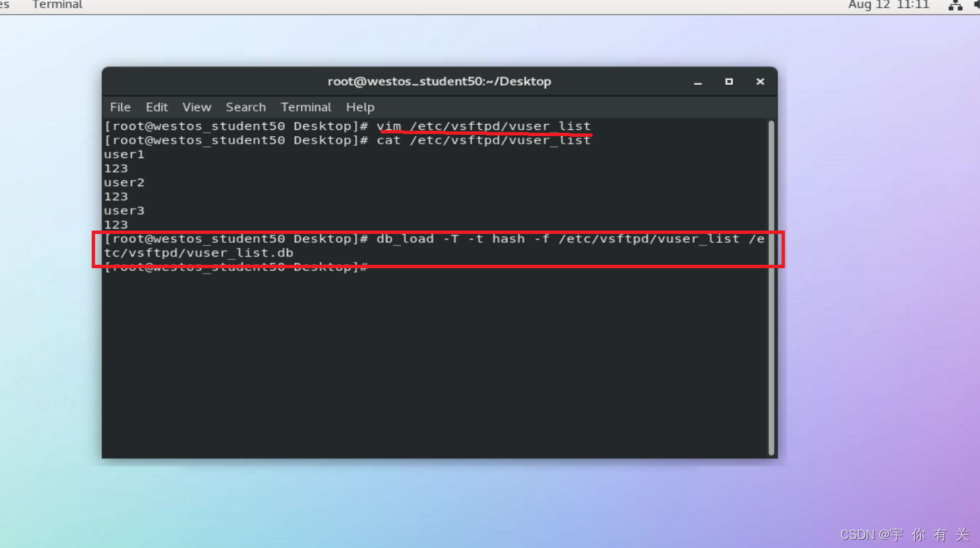Click the volume speaker icon in the top bar
The image size is (980, 548).
pyautogui.click(x=975, y=5)
